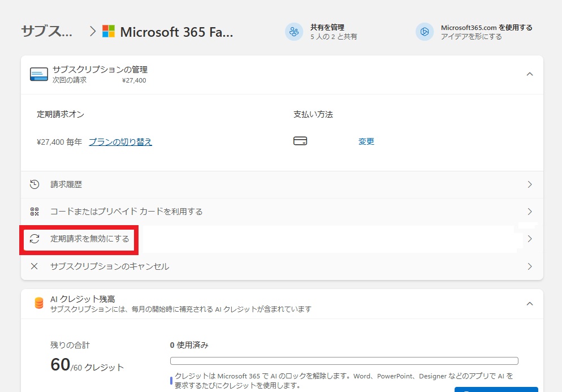Click the sharing management people icon
The height and width of the screenshot is (392, 562).
(294, 32)
